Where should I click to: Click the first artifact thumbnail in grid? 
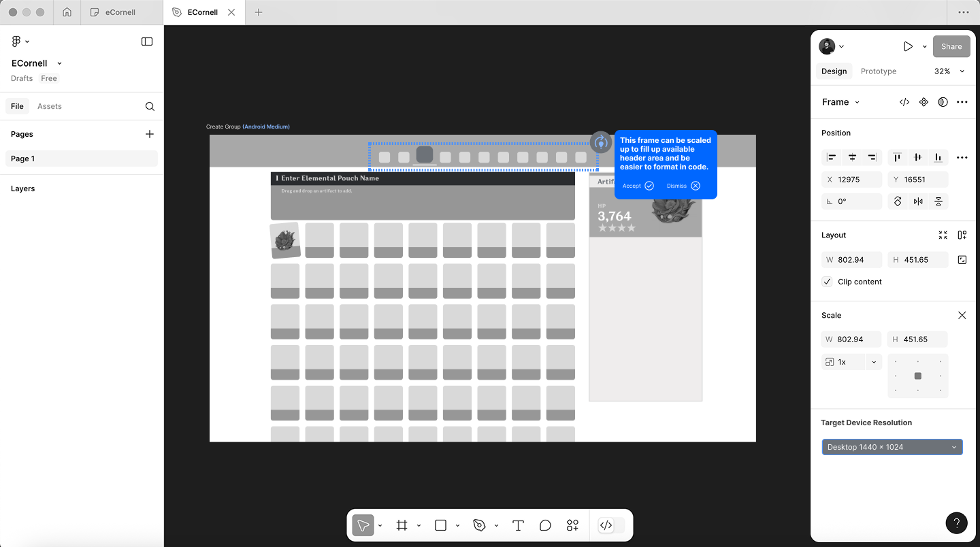click(285, 240)
